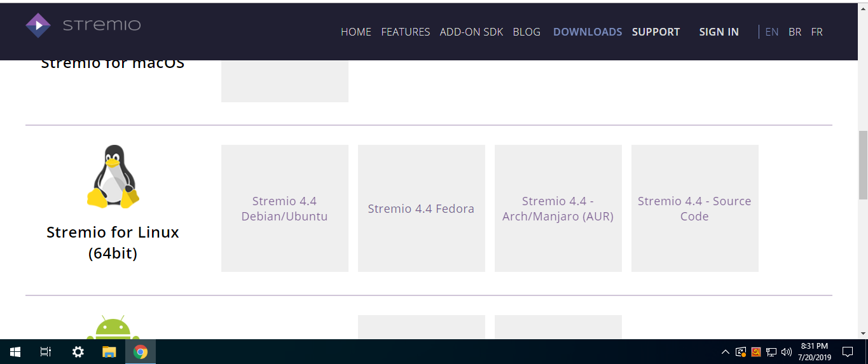Open the HOME page
This screenshot has height=364, width=868.
click(x=356, y=32)
